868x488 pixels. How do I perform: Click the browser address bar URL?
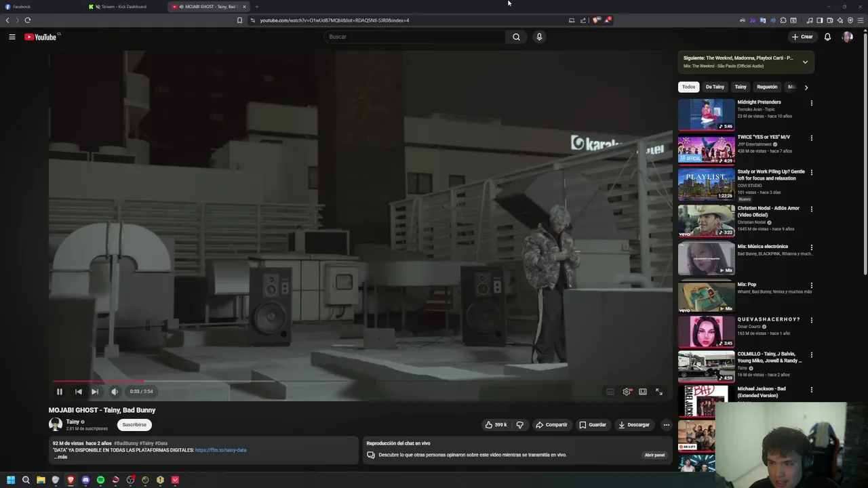(334, 20)
